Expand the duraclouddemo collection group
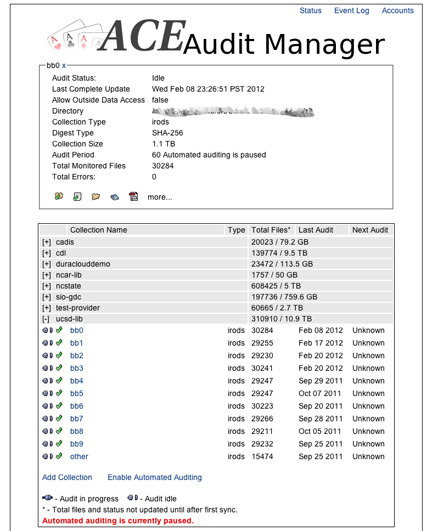Image resolution: width=432 pixels, height=531 pixels. tap(46, 264)
